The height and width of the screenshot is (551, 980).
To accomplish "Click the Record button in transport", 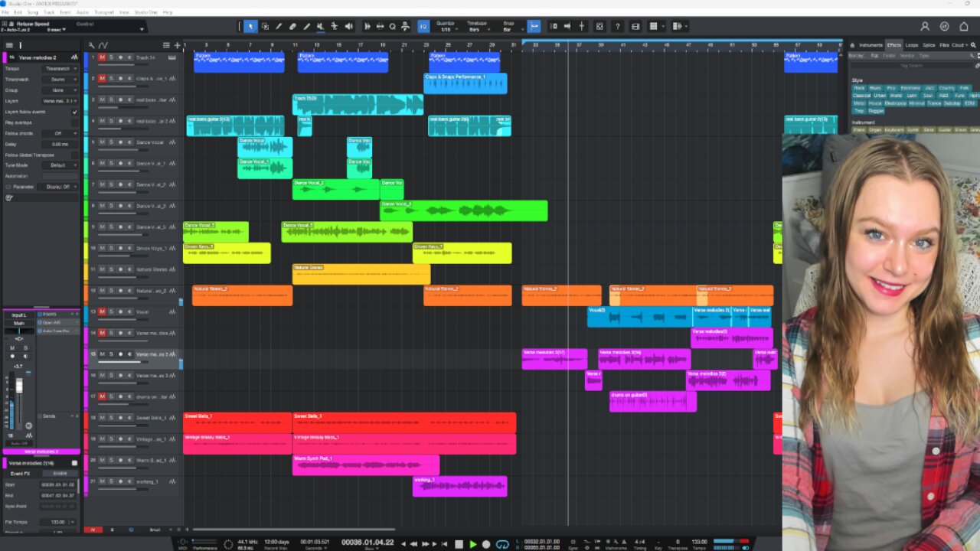I will click(x=486, y=544).
